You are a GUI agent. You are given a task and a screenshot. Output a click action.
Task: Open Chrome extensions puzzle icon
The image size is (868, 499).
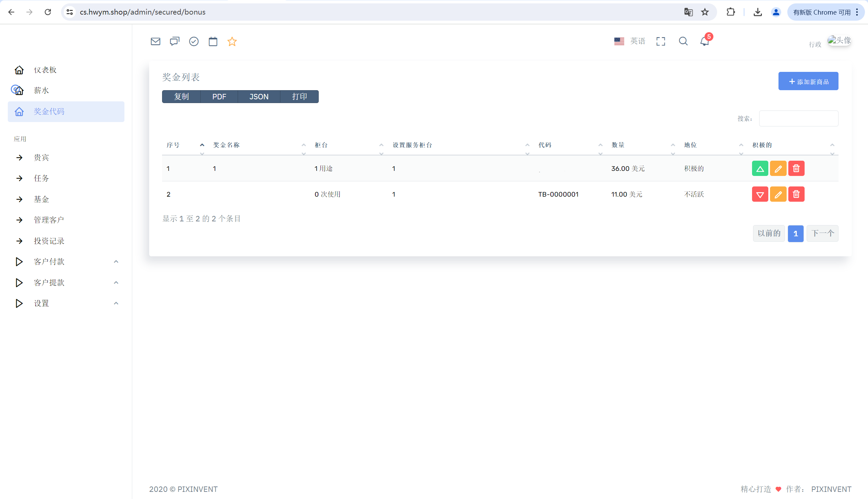pyautogui.click(x=730, y=12)
